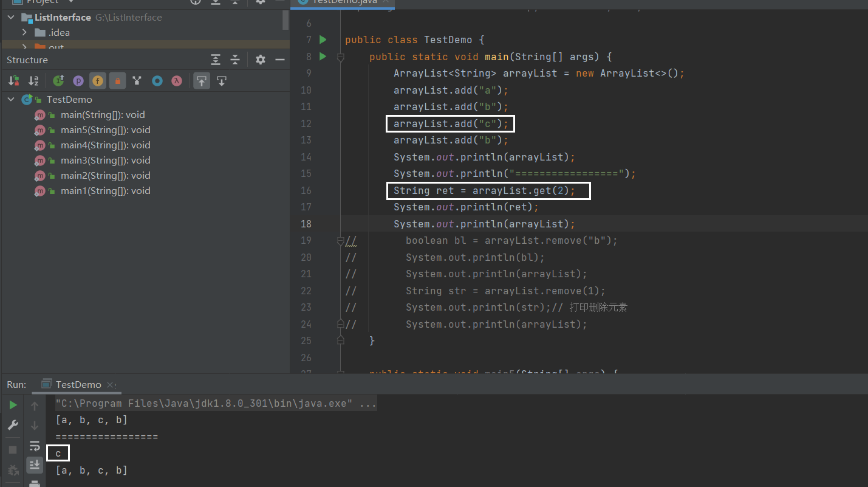
Task: Toggle Sort Alphabetically in Structure toolbar
Action: coord(33,80)
